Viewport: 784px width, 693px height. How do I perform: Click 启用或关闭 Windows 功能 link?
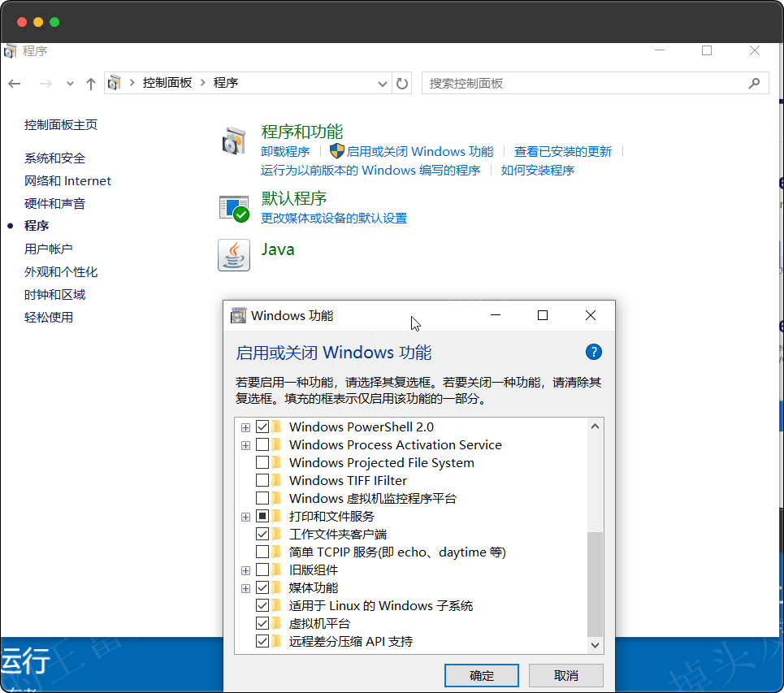(x=420, y=151)
